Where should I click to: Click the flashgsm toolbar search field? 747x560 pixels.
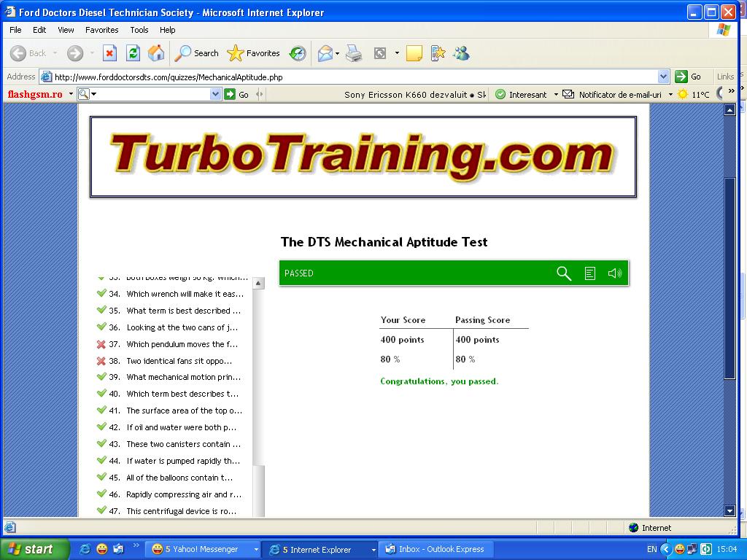point(150,94)
